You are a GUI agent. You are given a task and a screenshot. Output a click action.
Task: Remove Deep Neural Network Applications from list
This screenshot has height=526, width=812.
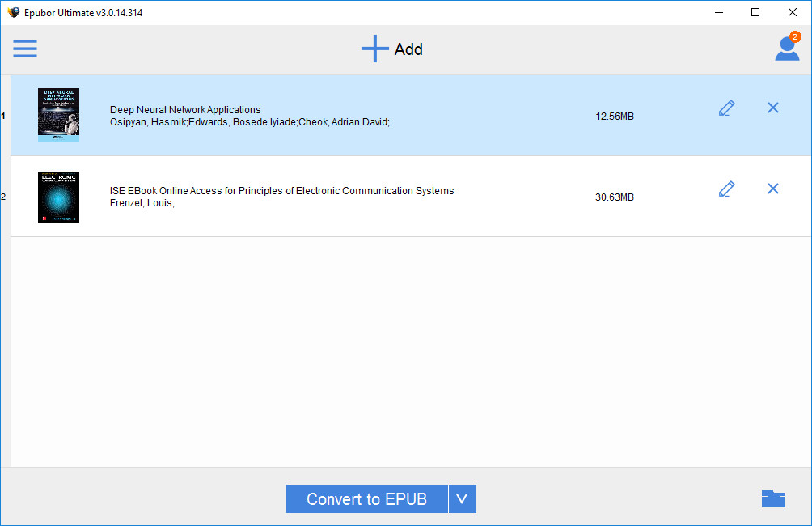772,108
